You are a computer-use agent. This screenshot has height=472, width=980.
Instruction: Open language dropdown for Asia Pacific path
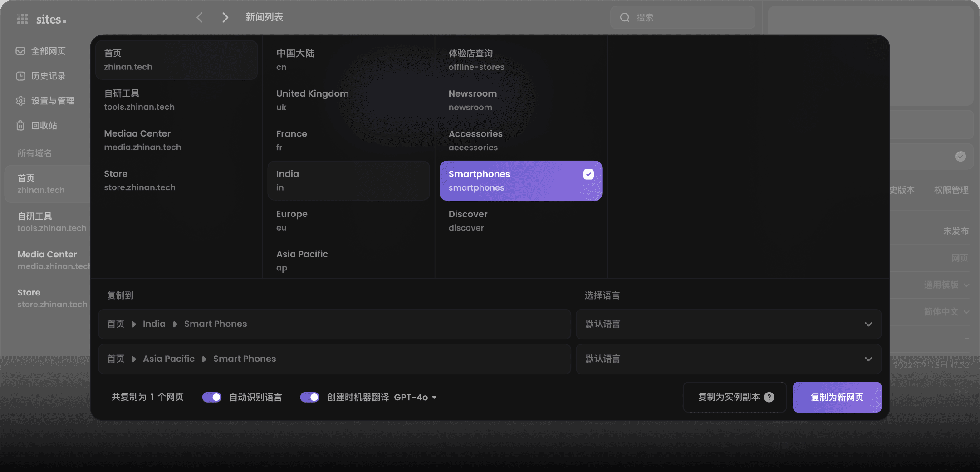click(729, 359)
